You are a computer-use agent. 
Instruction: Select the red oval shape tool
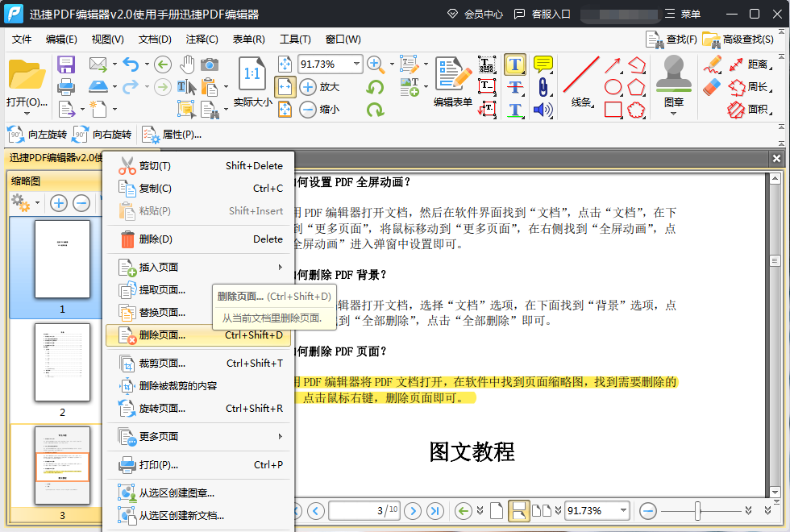(x=613, y=87)
